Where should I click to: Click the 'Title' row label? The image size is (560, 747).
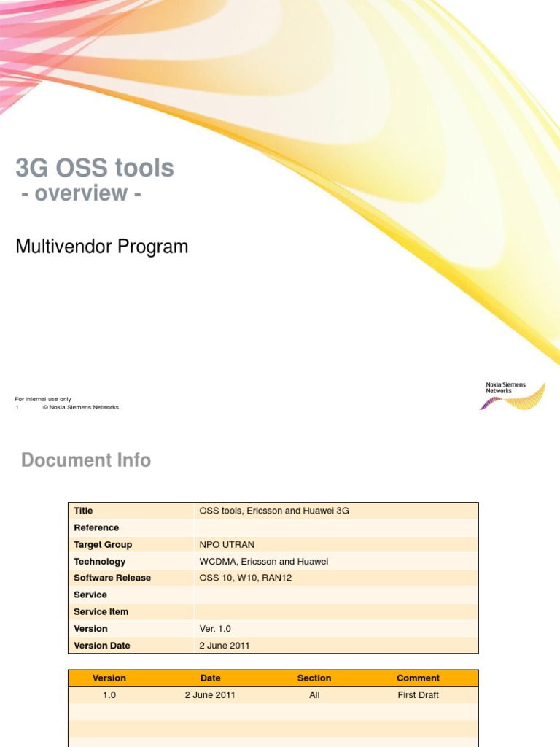(83, 510)
